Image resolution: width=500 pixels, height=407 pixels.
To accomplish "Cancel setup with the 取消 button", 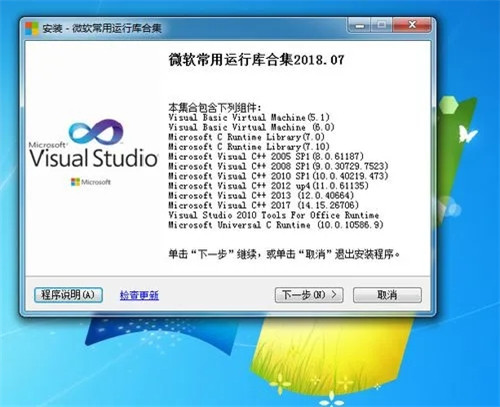I will 387,295.
